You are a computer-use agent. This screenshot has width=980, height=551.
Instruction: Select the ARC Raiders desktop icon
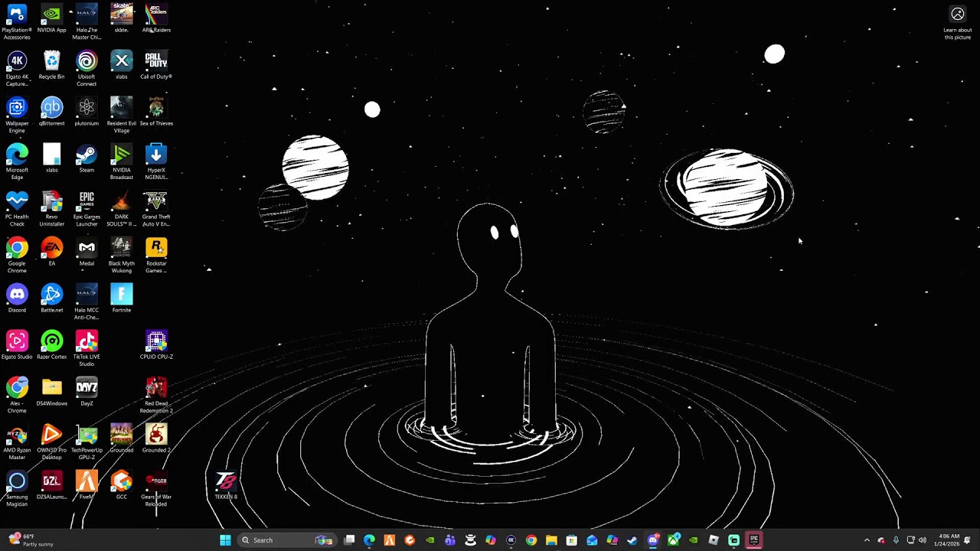coord(156,19)
